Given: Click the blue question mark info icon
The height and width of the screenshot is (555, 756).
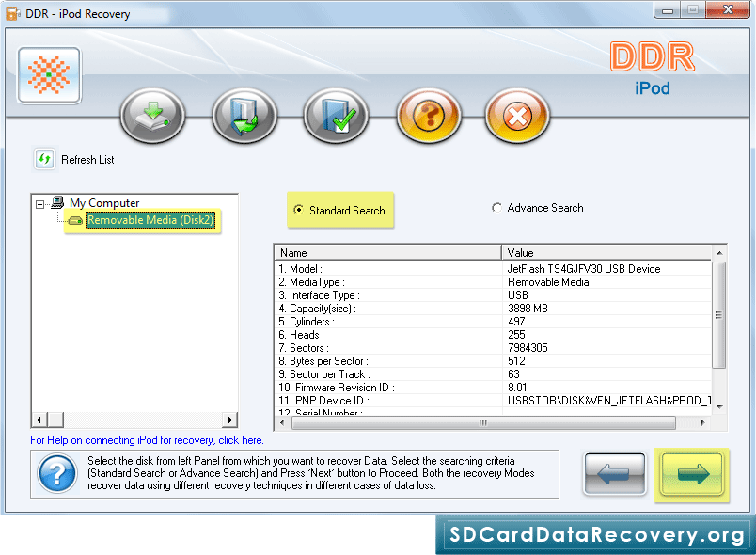Looking at the screenshot, I should click(57, 474).
